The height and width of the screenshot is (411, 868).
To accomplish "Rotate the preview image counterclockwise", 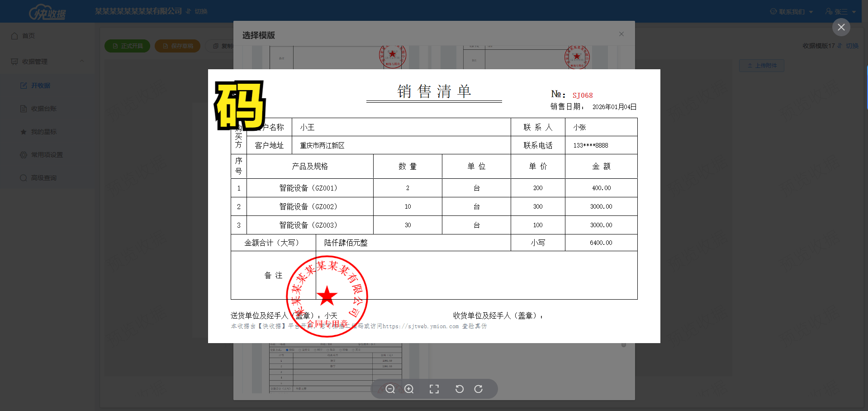I will (459, 389).
